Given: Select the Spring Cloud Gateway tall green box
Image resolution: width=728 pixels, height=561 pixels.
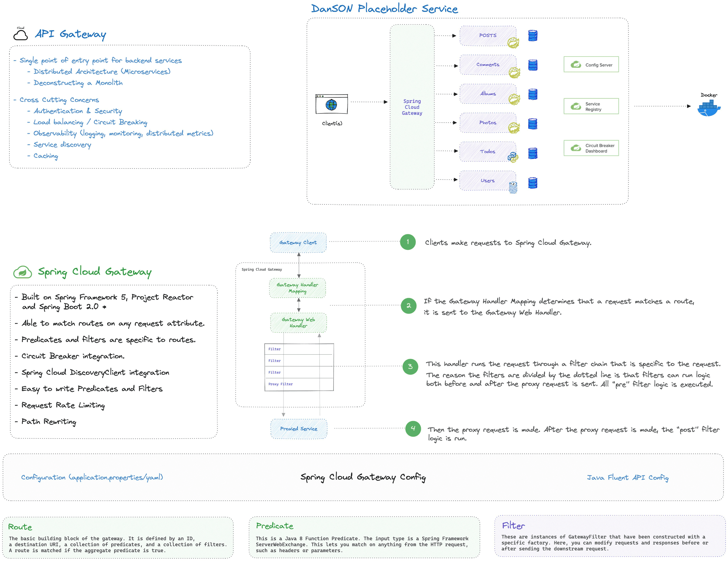Looking at the screenshot, I should [x=412, y=107].
